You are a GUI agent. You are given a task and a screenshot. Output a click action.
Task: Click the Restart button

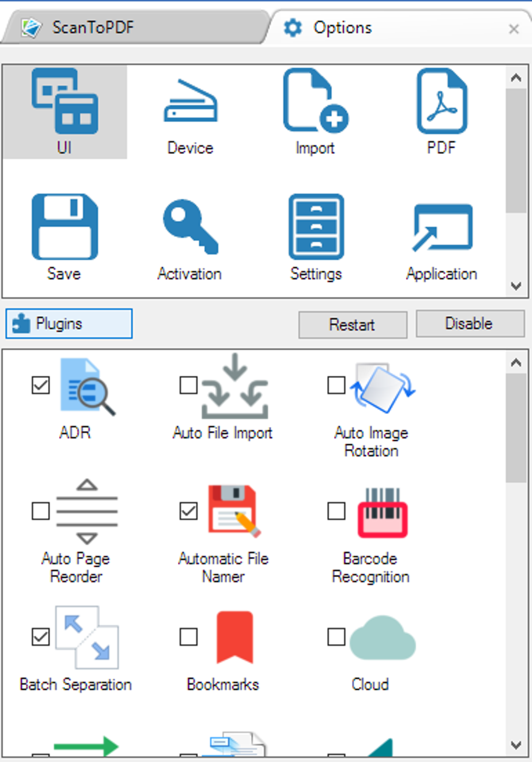pyautogui.click(x=353, y=325)
